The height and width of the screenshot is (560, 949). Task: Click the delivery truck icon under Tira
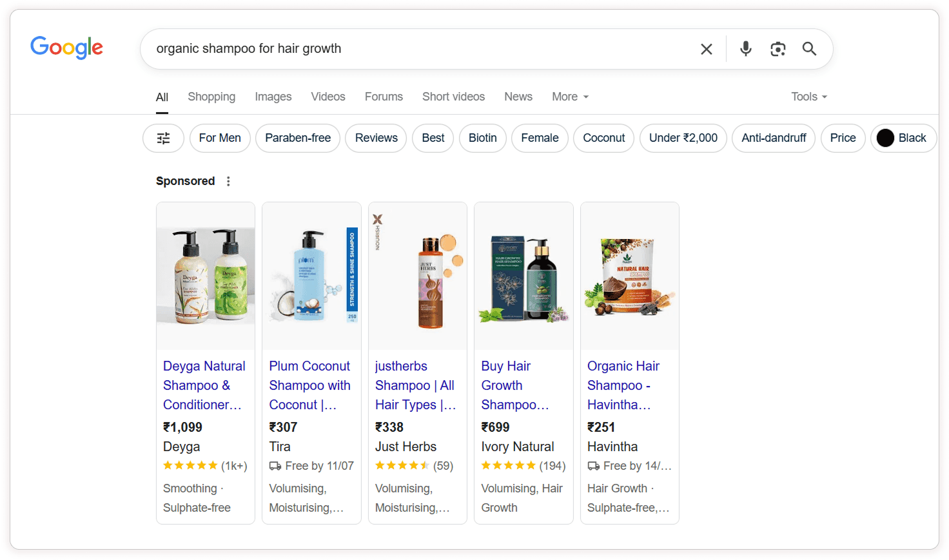click(x=275, y=466)
